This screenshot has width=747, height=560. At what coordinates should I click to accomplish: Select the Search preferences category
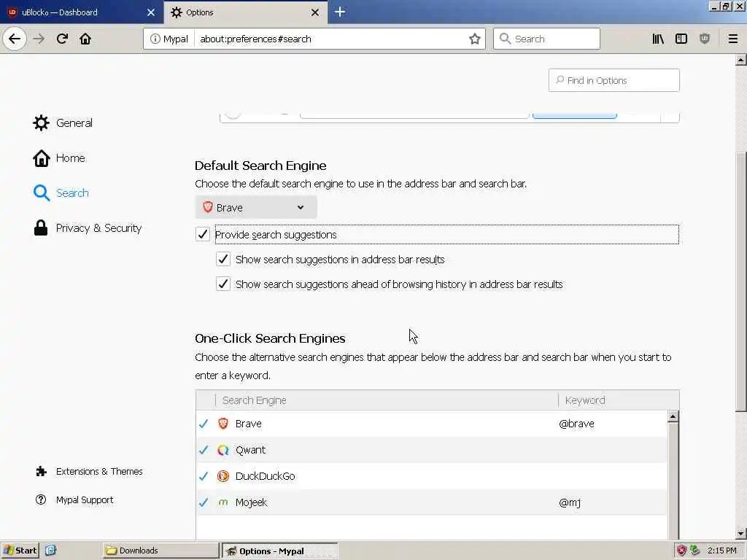point(61,192)
